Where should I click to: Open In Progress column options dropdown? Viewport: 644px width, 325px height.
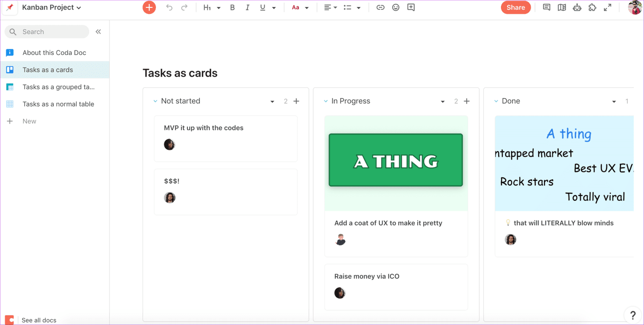[x=443, y=101]
